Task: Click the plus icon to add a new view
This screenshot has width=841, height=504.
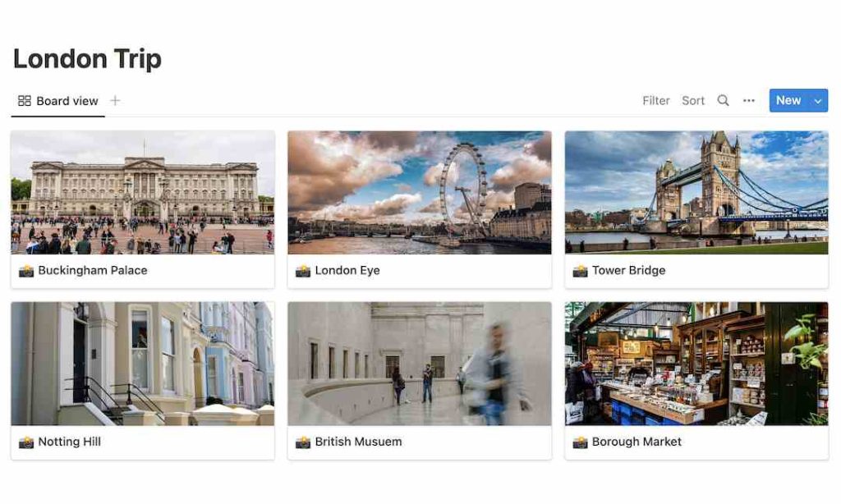Action: tap(114, 100)
